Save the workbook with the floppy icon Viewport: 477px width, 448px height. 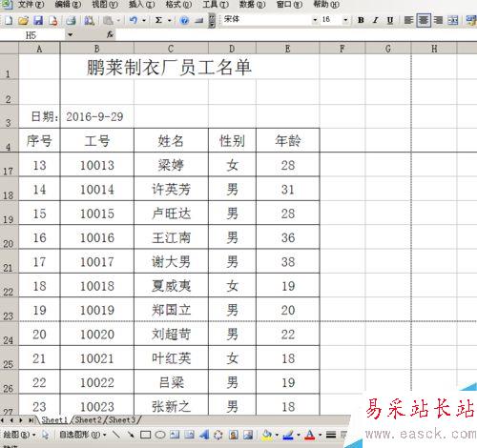[x=38, y=20]
